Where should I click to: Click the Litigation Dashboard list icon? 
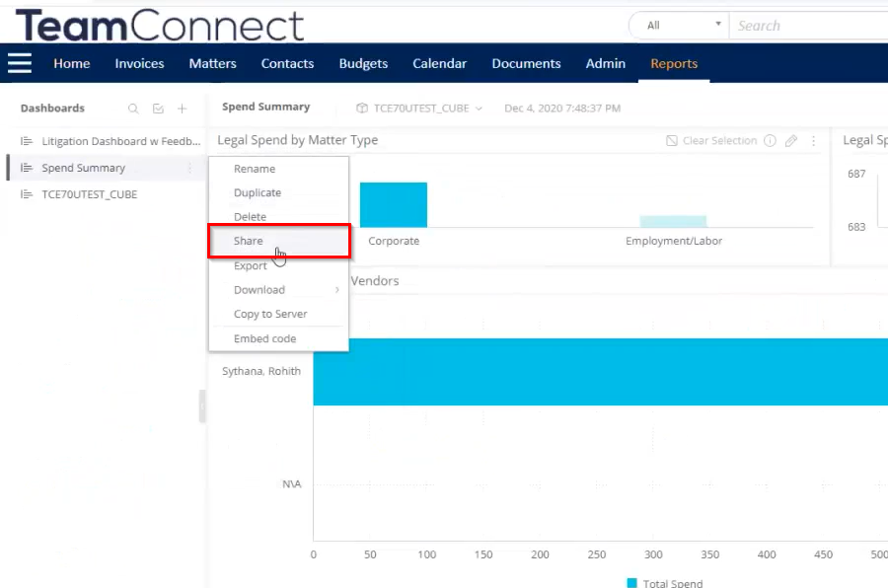[x=26, y=141]
